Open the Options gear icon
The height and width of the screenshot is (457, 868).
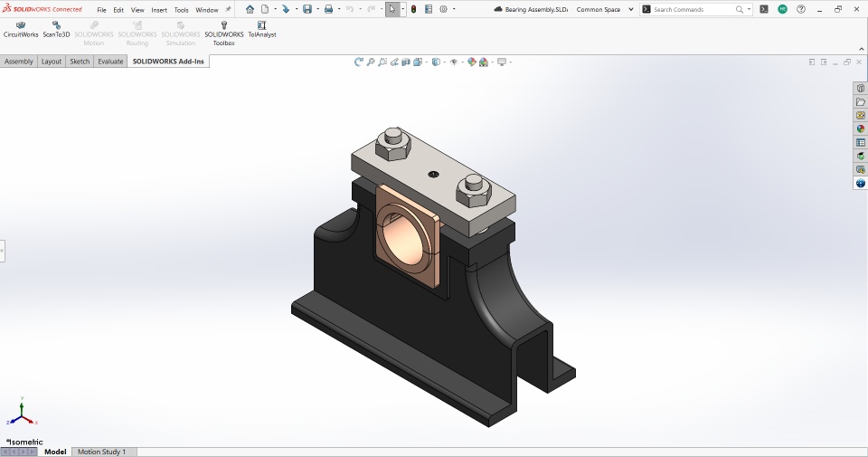pyautogui.click(x=443, y=9)
